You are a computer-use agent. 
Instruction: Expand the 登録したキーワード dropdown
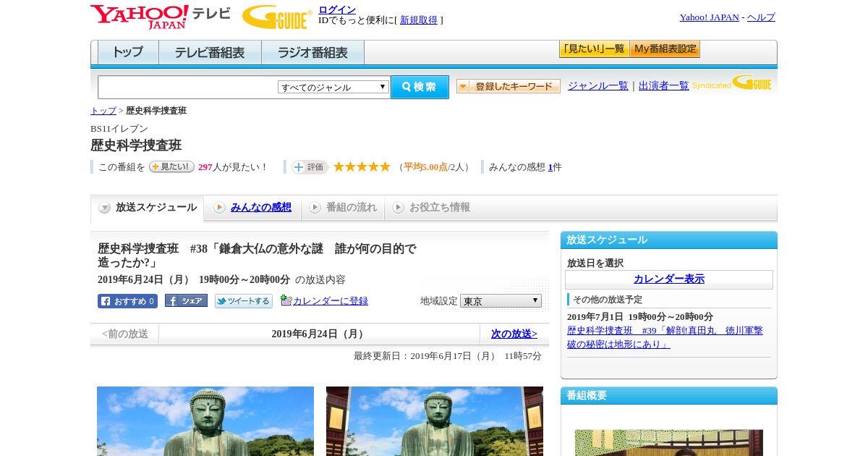click(509, 86)
